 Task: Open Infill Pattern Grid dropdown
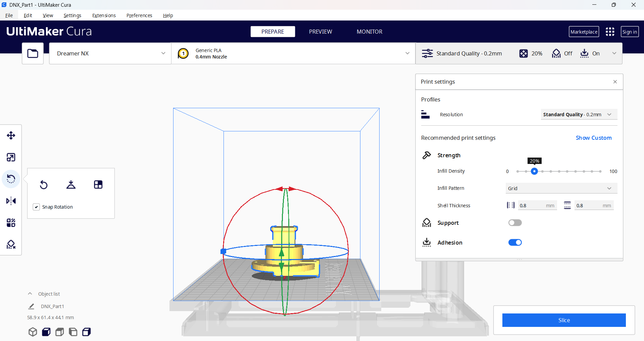561,188
